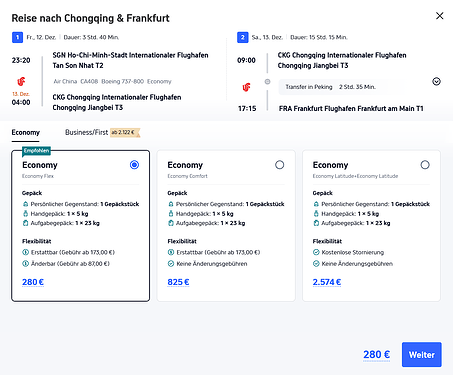The image size is (453, 375).
Task: Click the Kostenlose Stornierung checkmark icon
Action: coord(316,252)
